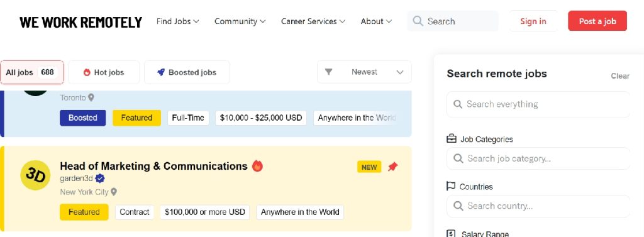Click Anywhere in the World on Toronto job
This screenshot has height=237, width=644.
click(357, 118)
